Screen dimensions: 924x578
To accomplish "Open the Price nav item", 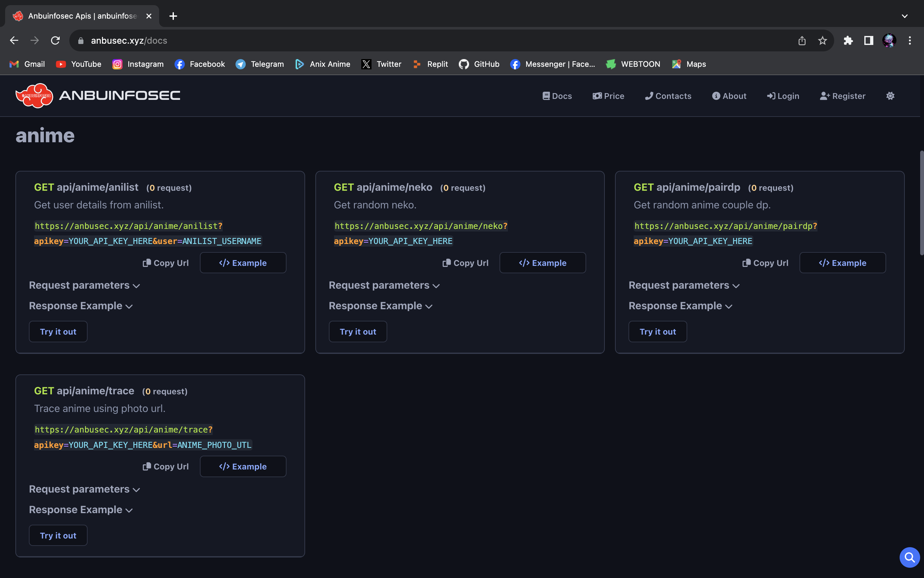I will point(608,96).
